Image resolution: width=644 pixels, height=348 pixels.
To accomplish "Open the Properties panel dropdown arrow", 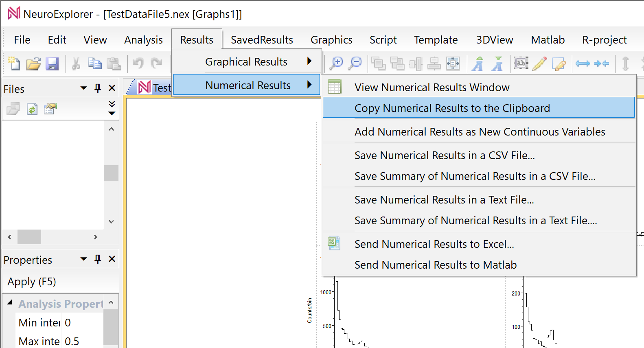I will pyautogui.click(x=84, y=259).
